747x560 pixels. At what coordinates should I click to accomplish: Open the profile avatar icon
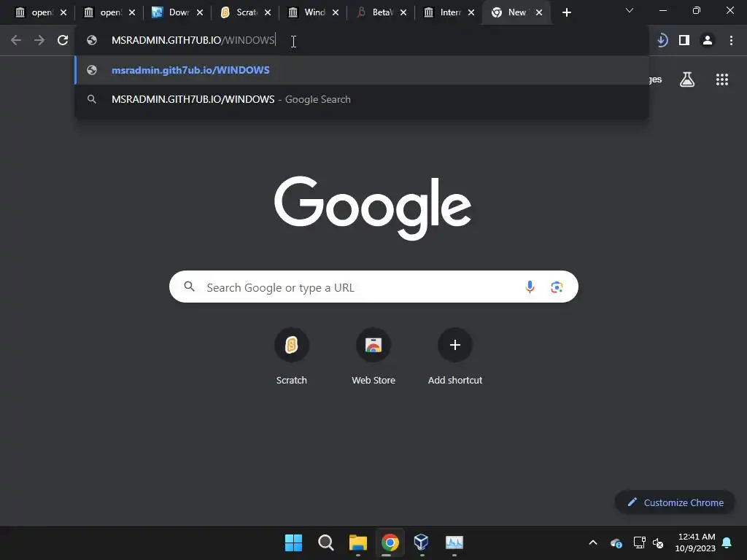click(708, 41)
